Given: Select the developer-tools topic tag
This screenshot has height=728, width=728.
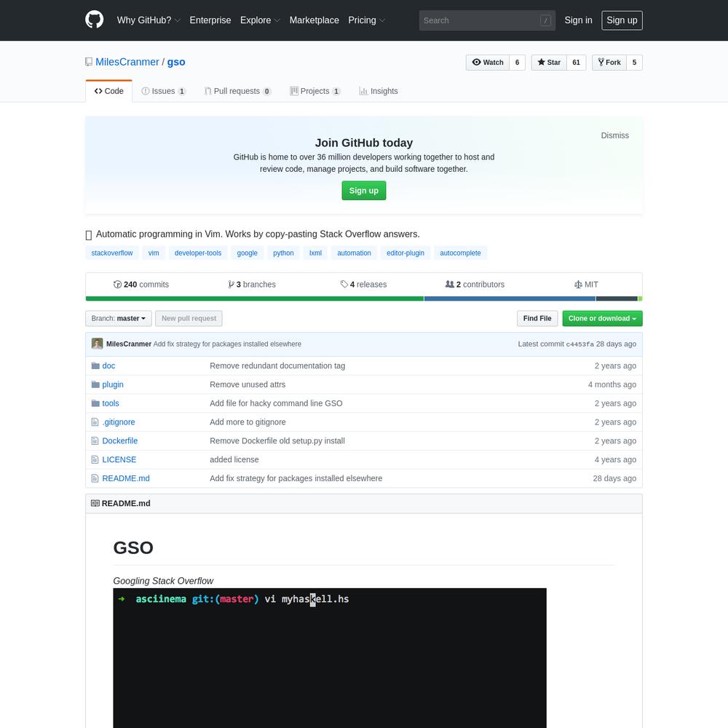Looking at the screenshot, I should [198, 253].
